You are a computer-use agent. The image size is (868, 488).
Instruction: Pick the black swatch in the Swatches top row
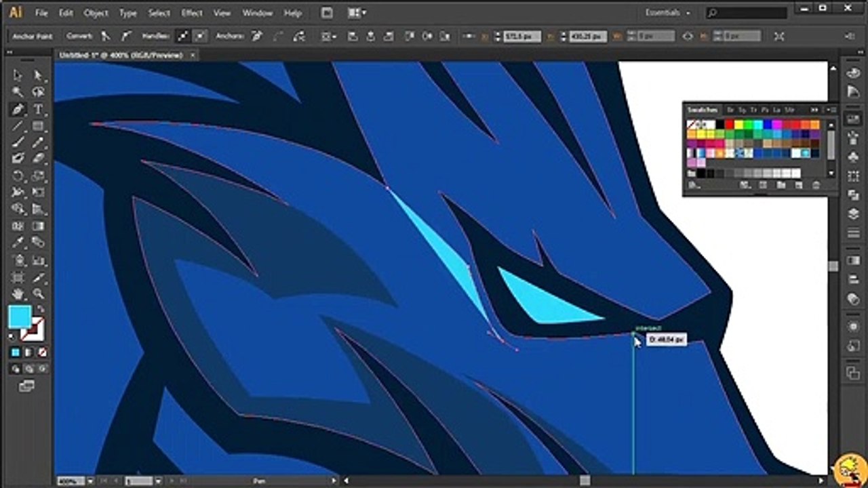719,125
